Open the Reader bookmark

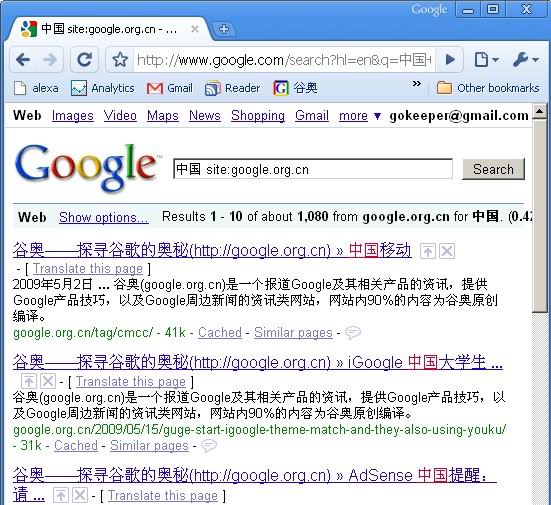tap(233, 88)
